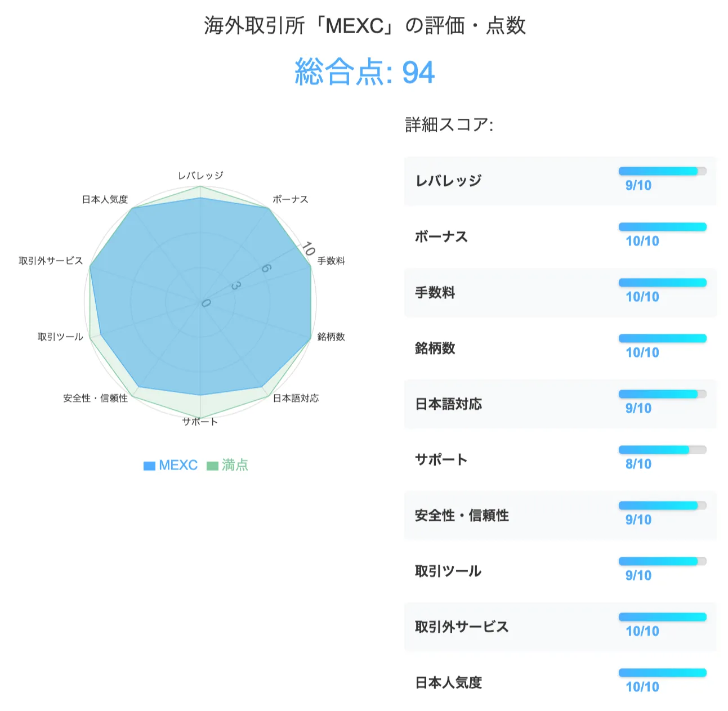Click the 総合点: 94 heading

tap(364, 72)
